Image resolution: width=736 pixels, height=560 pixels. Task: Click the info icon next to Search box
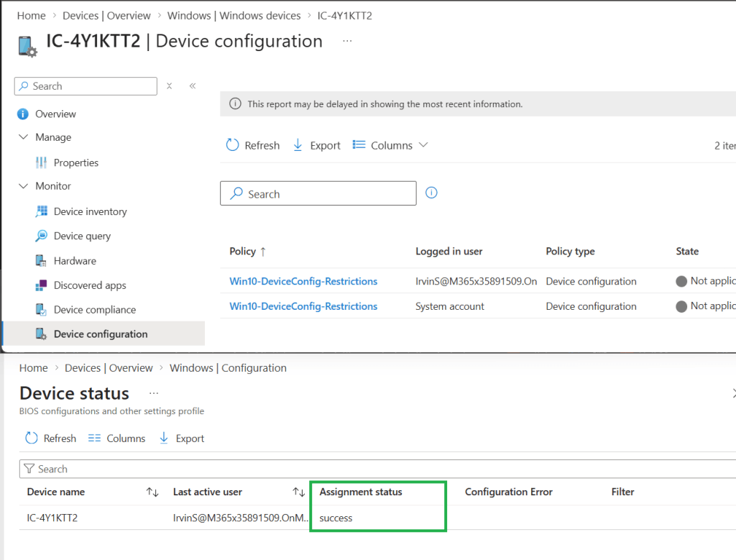(x=431, y=193)
